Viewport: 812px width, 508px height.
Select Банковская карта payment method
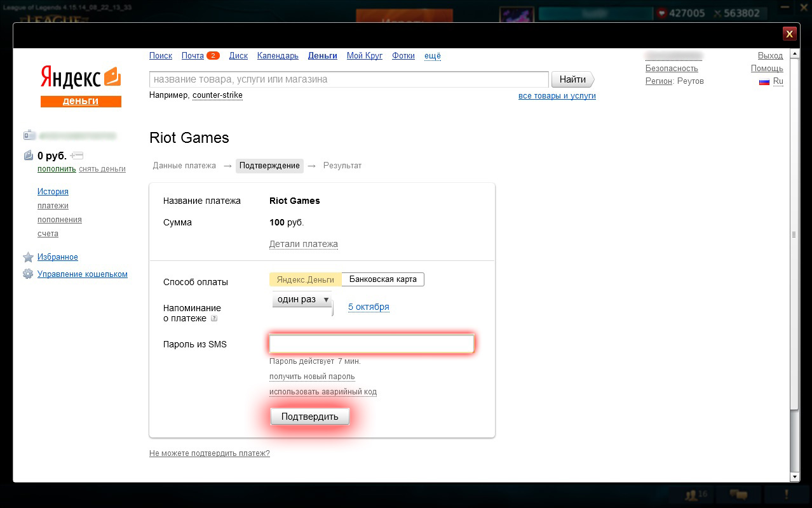383,279
